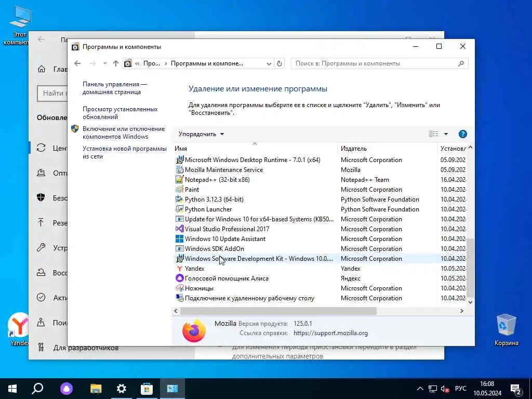This screenshot has height=399, width=532.
Task: Open Установка новой программы из сети link
Action: [x=125, y=152]
